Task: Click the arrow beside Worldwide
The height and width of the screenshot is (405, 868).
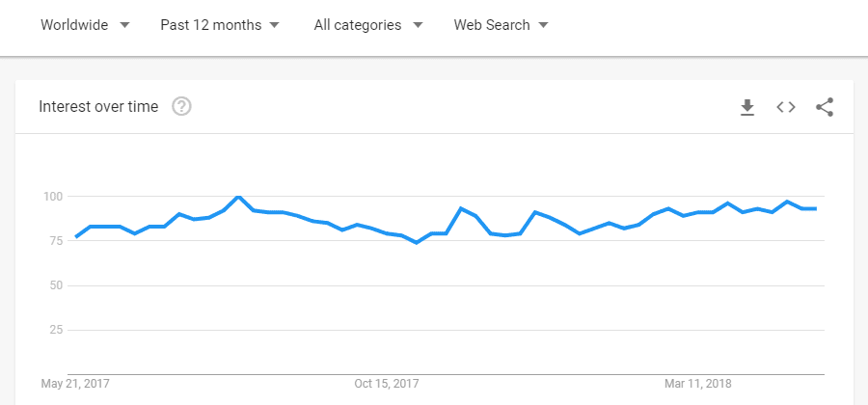Action: click(x=123, y=26)
